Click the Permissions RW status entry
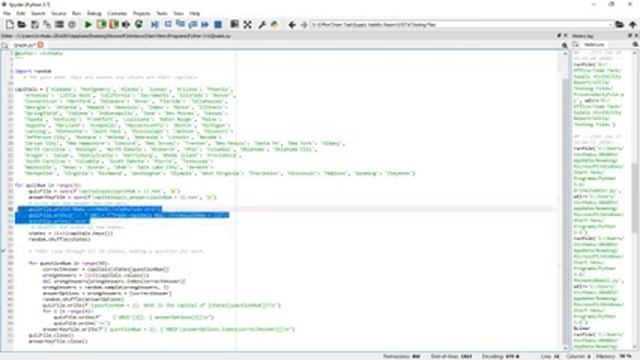Image resolution: width=640 pixels, height=360 pixels. click(x=402, y=356)
